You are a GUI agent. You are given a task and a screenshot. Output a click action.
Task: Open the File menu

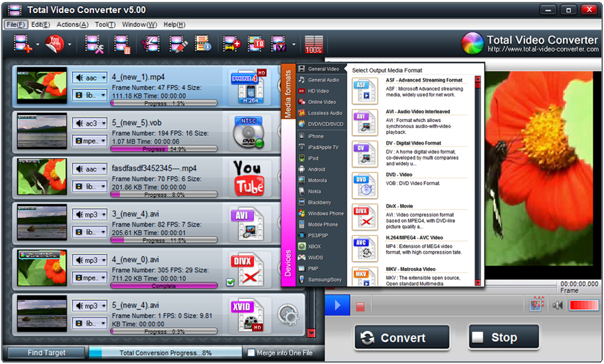pos(15,25)
